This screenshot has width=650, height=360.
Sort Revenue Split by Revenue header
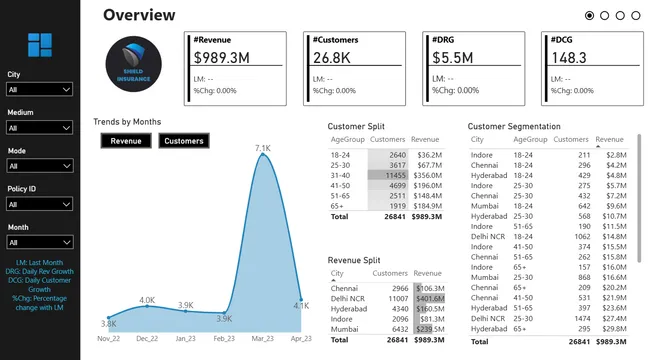427,273
